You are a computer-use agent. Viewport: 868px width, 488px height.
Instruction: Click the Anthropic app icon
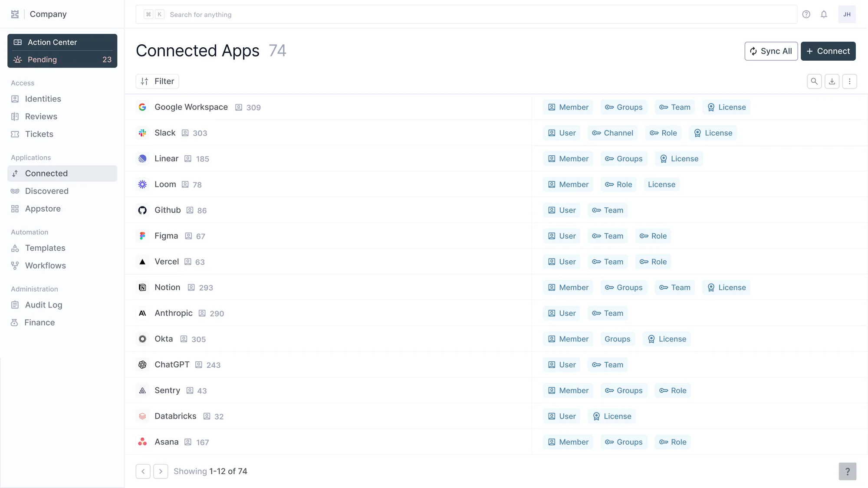(142, 313)
